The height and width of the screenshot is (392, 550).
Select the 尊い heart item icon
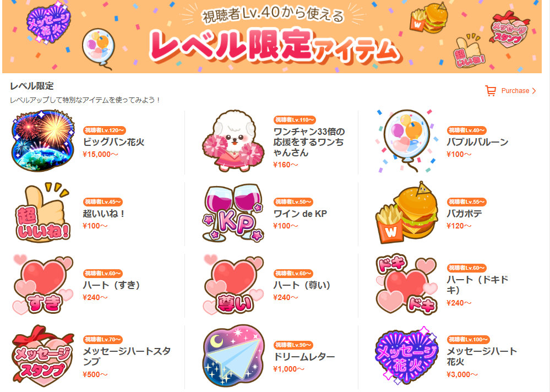(233, 284)
